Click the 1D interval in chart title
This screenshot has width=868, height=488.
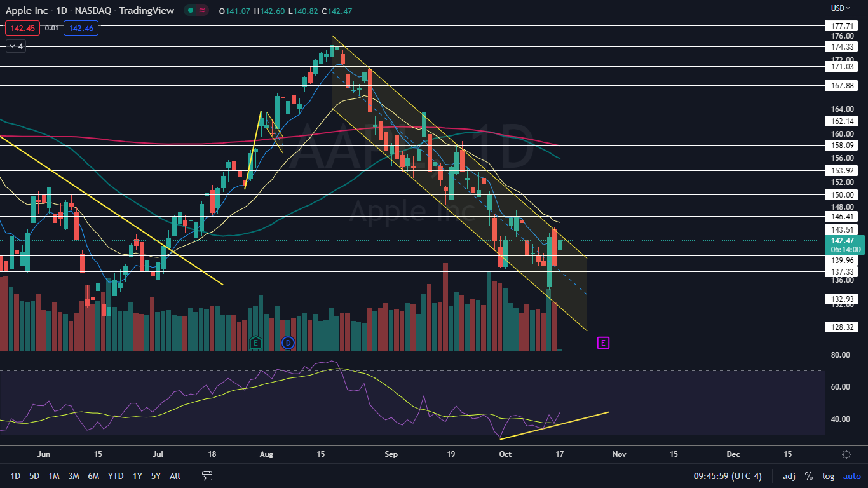point(62,11)
